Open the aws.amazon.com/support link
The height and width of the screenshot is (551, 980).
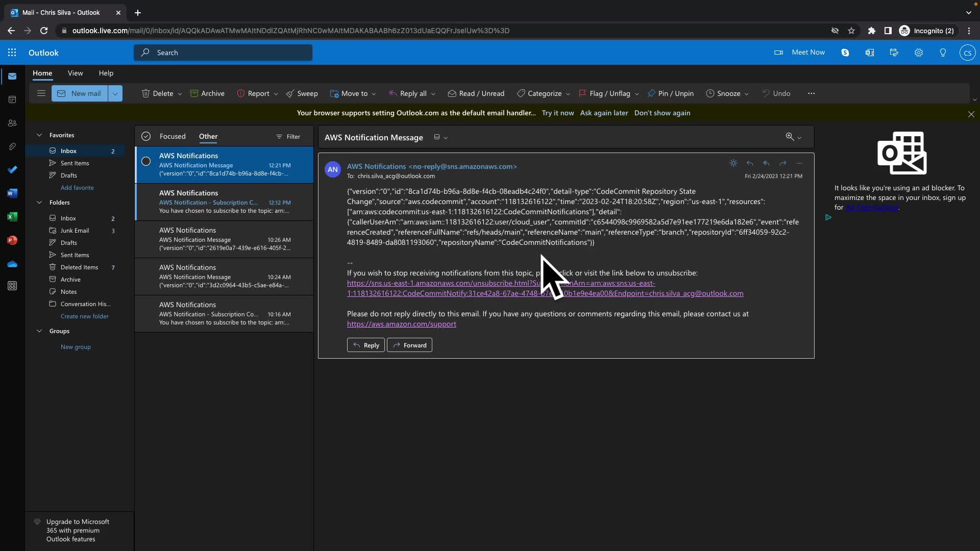(402, 324)
